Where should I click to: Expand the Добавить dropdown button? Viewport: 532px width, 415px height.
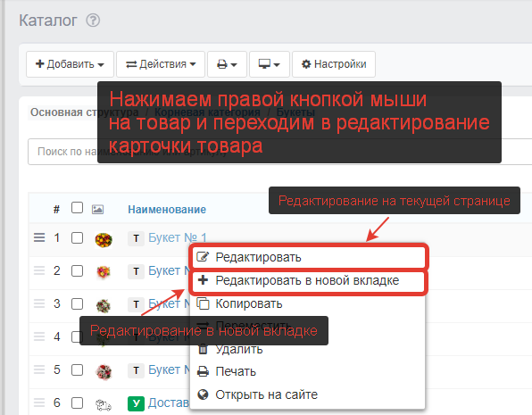tap(70, 64)
